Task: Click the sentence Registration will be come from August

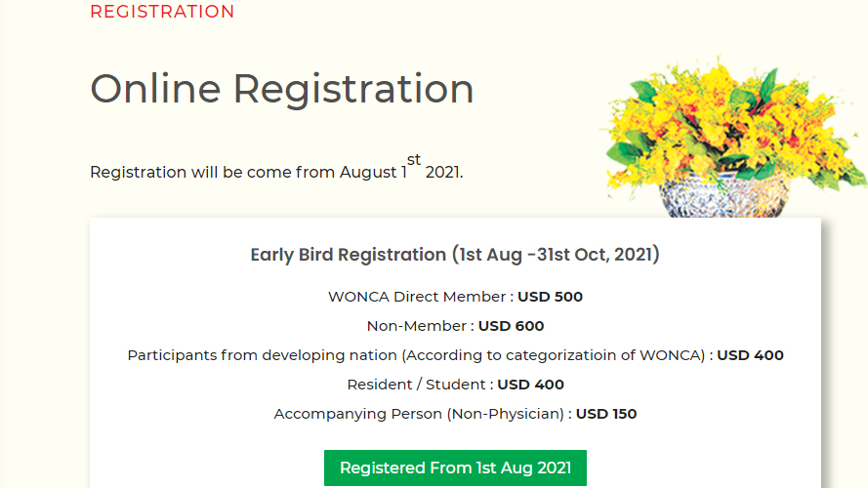Action: [x=243, y=172]
